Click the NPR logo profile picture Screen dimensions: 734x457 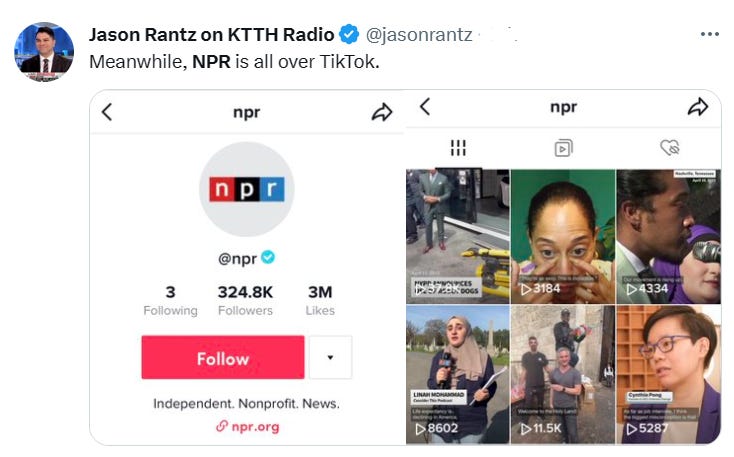point(247,189)
